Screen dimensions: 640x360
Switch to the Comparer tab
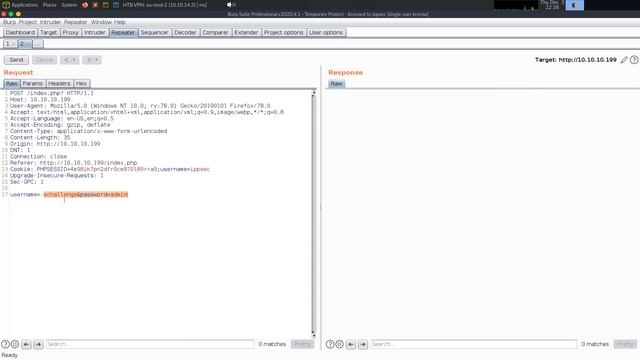215,32
